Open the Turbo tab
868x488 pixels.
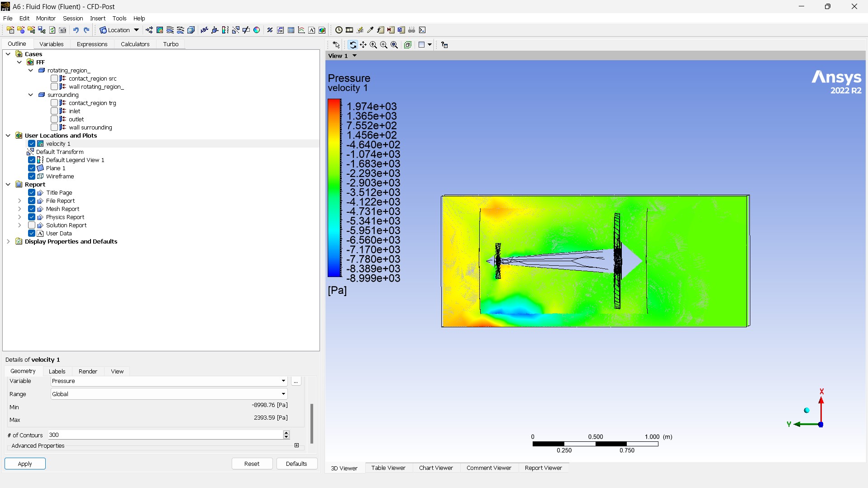tap(171, 44)
